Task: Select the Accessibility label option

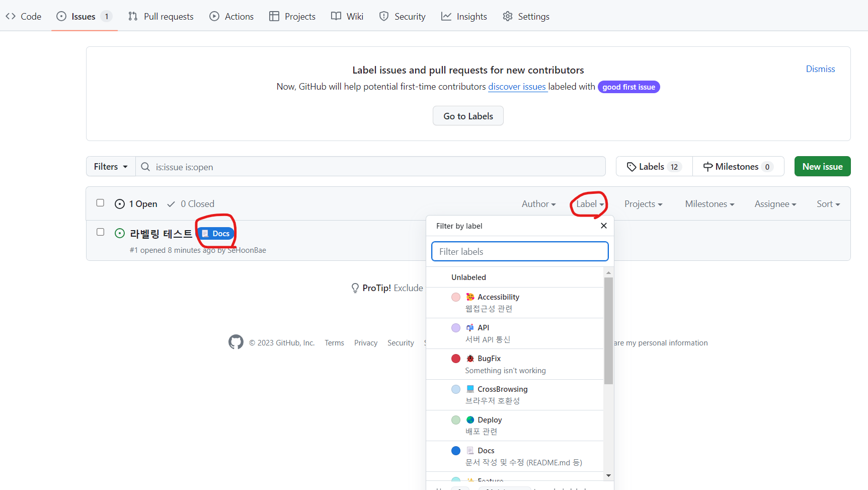Action: pyautogui.click(x=515, y=303)
